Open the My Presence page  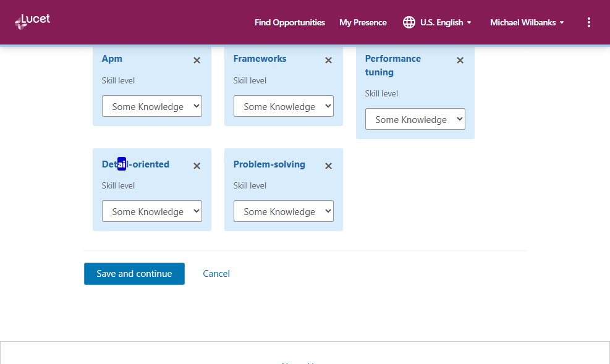coord(363,22)
